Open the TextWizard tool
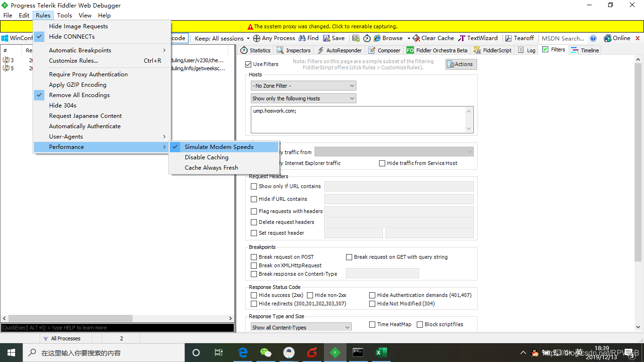This screenshot has height=362, width=644. (478, 38)
